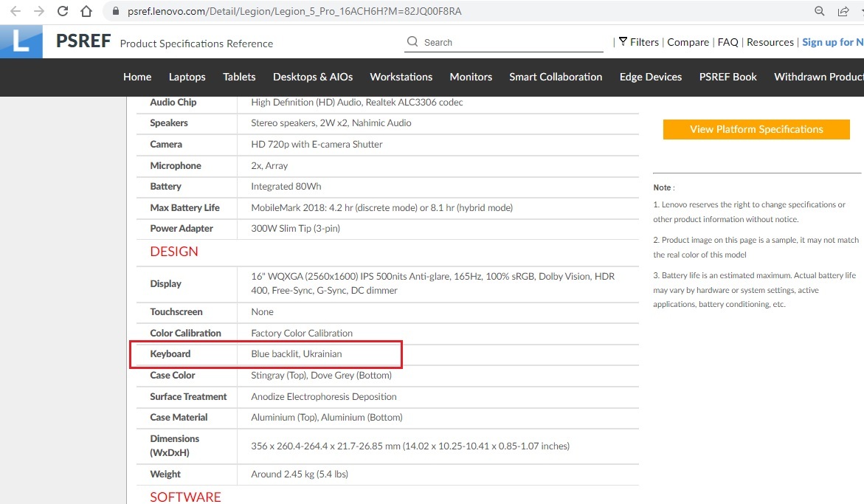Open the Compare link

(x=688, y=42)
